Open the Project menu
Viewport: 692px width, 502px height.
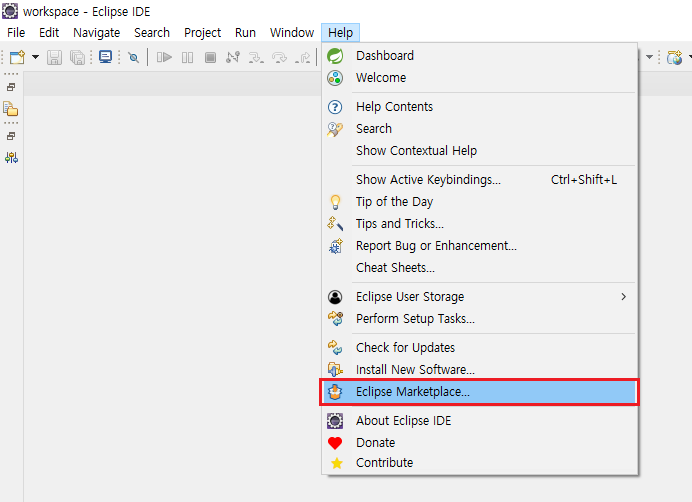(x=203, y=33)
